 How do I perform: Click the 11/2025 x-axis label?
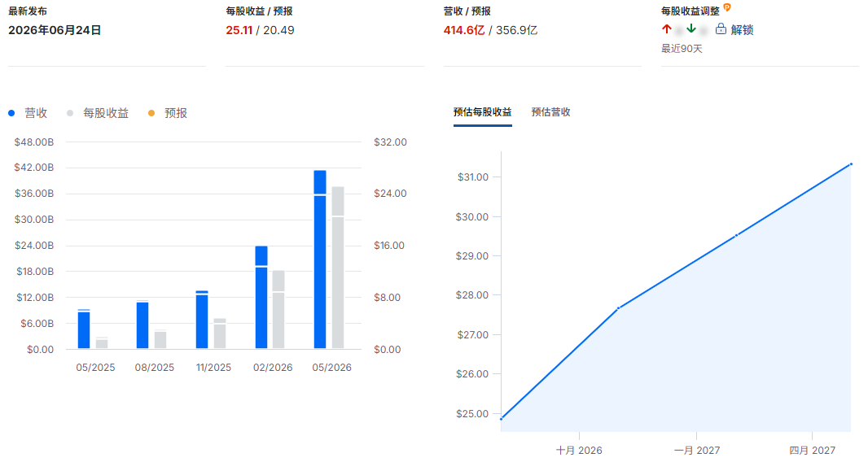coord(213,368)
